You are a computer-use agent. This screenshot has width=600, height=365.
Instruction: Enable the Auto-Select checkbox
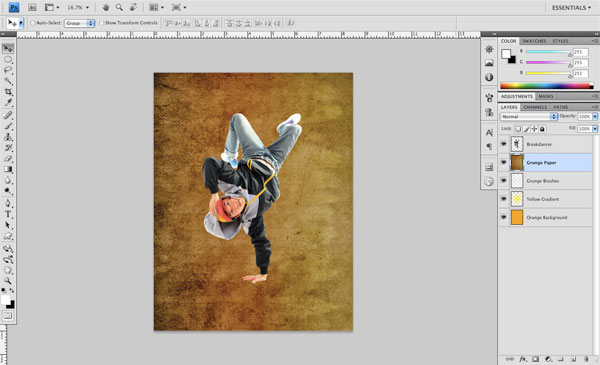[x=33, y=23]
